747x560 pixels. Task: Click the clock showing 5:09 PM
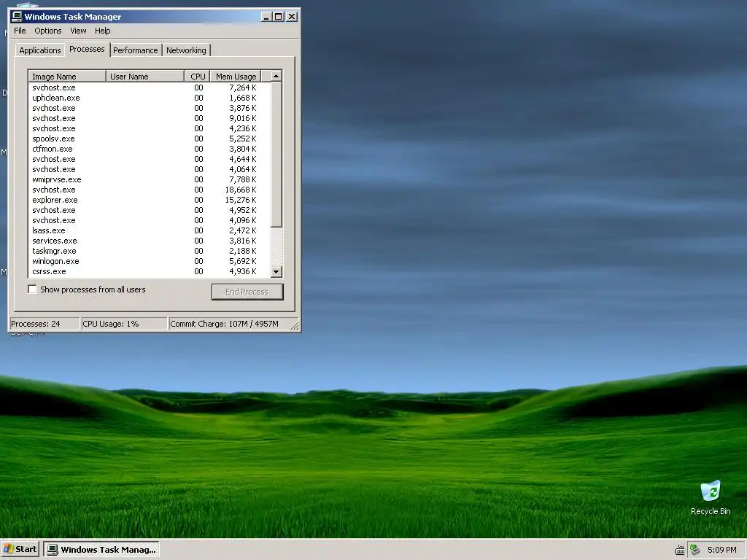click(721, 550)
